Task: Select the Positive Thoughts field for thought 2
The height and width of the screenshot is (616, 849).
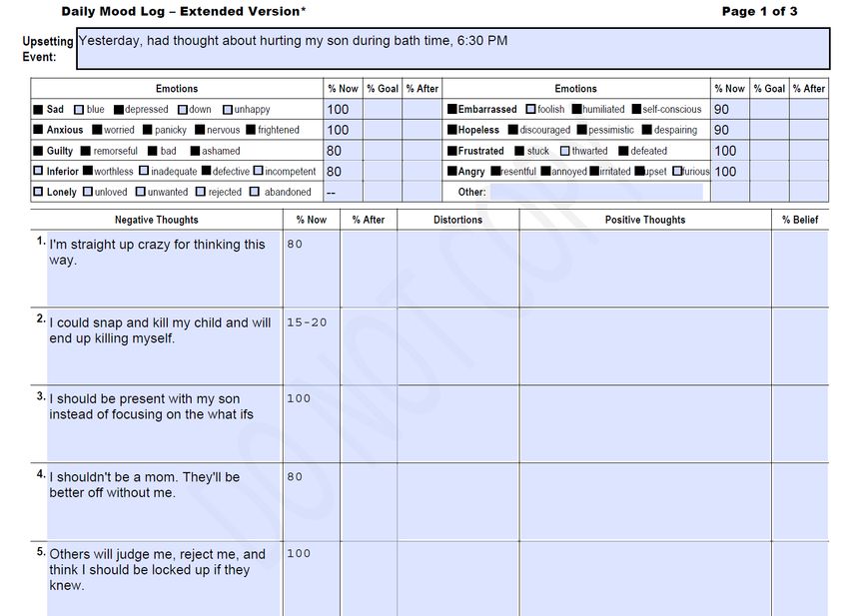Action: [645, 347]
